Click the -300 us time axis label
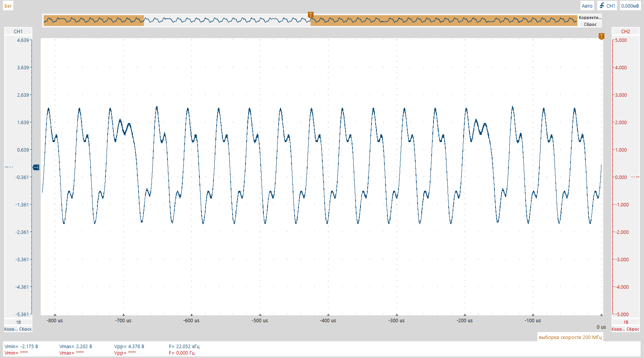 pyautogui.click(x=397, y=320)
